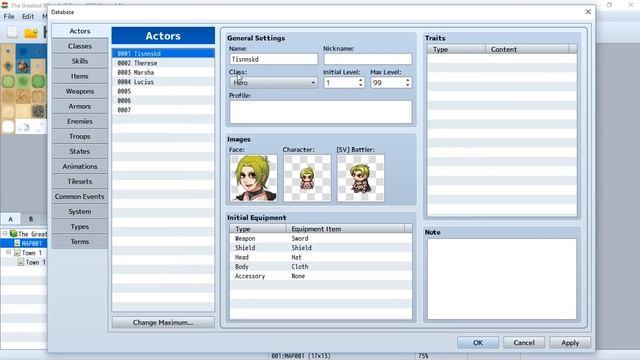Switch to the Enemies tab
Screen dimensions: 640x360
(x=80, y=121)
